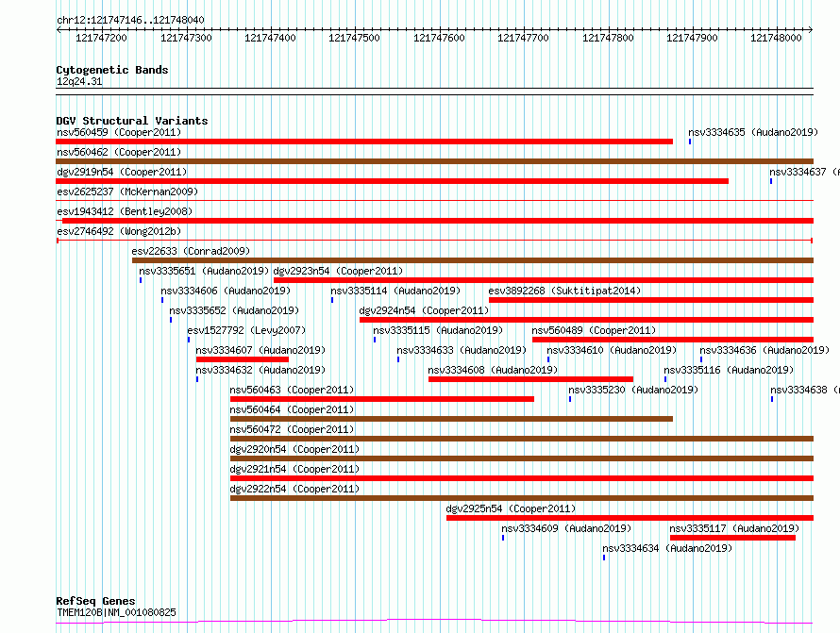Open nsv3335116 (Audano2019) label
This screenshot has height=633, width=840.
tap(729, 370)
